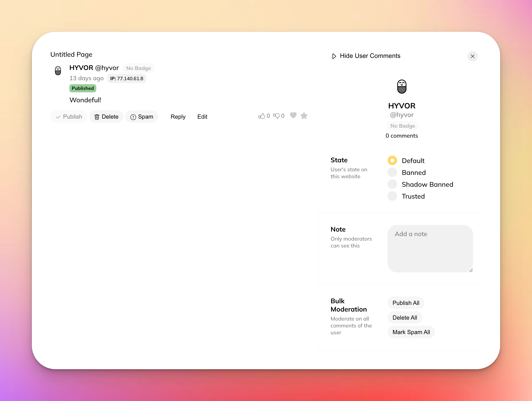532x401 pixels.
Task: Delete the Wondeful! comment
Action: [106, 117]
